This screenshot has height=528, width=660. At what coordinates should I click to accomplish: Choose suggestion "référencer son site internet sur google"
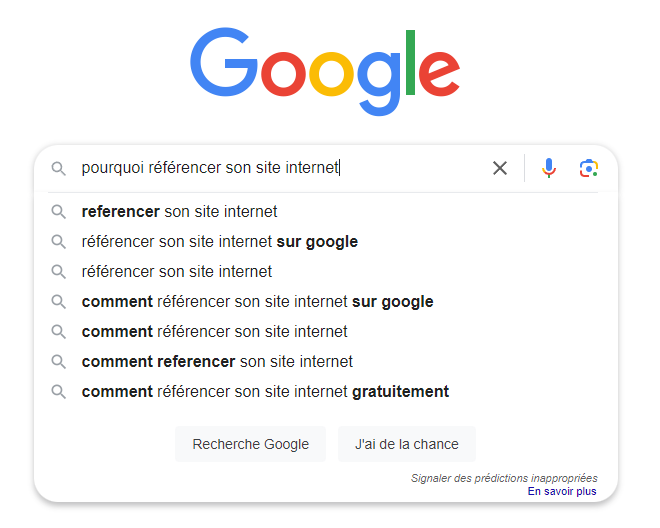coord(220,242)
